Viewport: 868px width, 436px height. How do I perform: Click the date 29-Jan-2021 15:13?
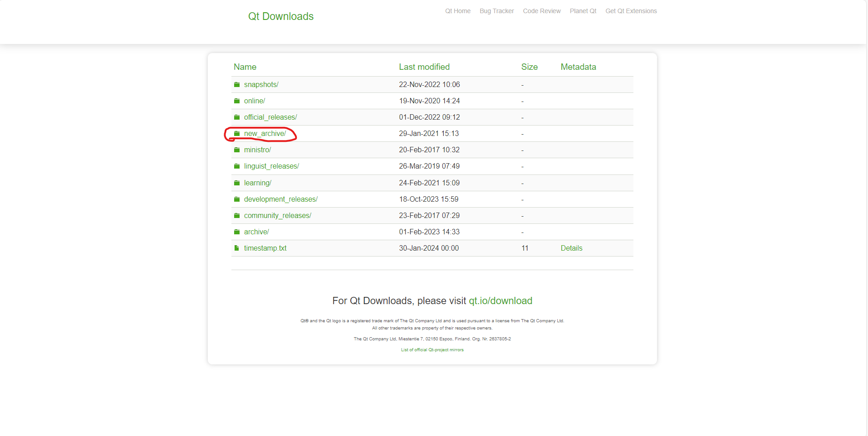click(429, 134)
